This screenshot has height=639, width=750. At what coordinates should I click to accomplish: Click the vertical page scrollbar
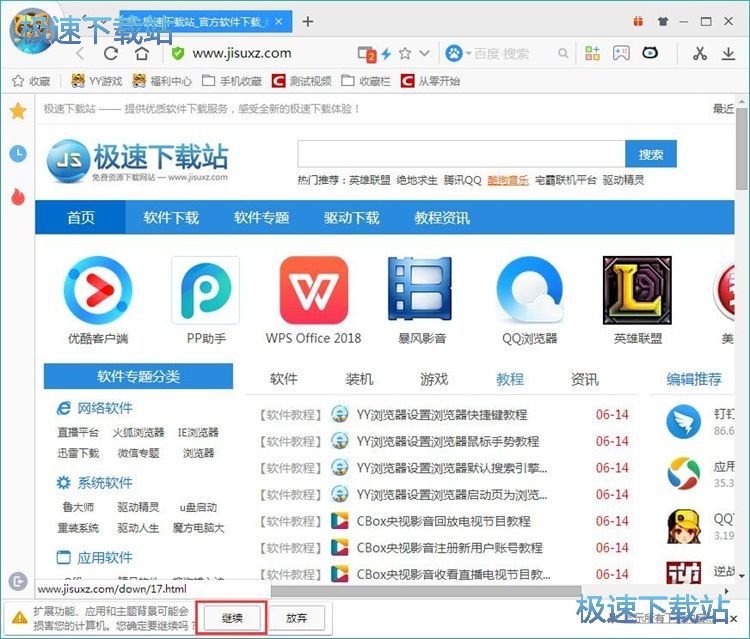[x=741, y=149]
